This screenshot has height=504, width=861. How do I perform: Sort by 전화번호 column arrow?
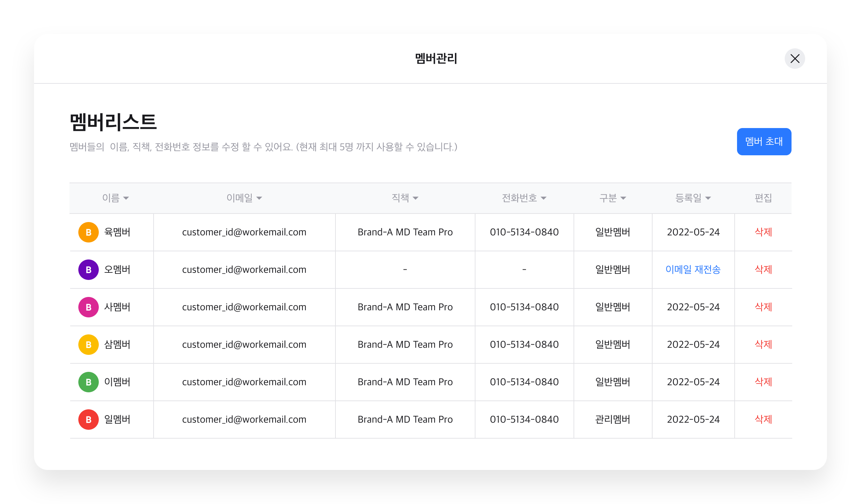[x=544, y=198]
